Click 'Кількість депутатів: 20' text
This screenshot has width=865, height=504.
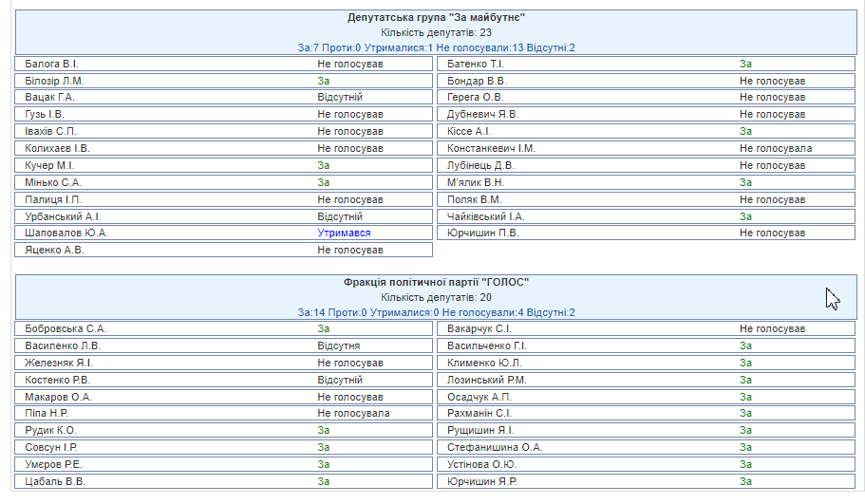click(436, 297)
